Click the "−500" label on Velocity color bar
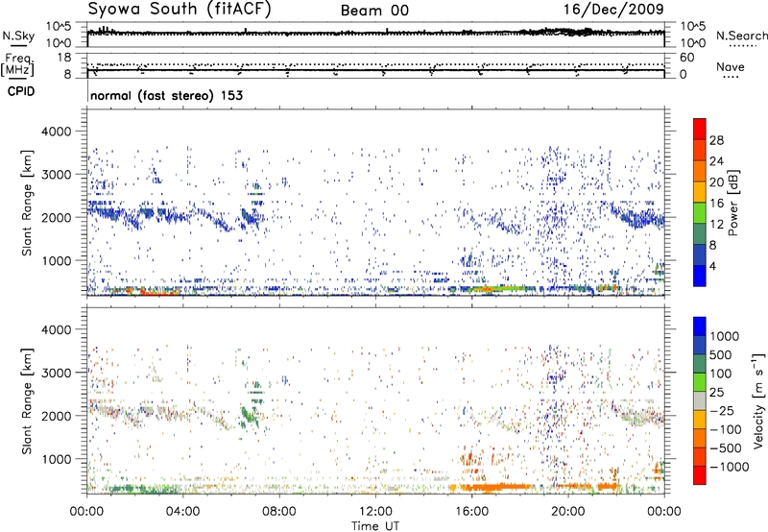Image resolution: width=768 pixels, height=532 pixels. 726,447
